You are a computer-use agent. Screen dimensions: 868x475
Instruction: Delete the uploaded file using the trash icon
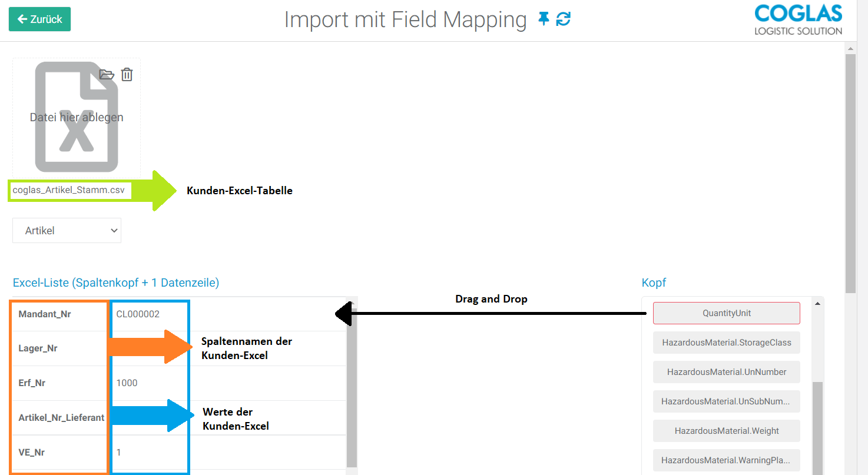coord(126,74)
